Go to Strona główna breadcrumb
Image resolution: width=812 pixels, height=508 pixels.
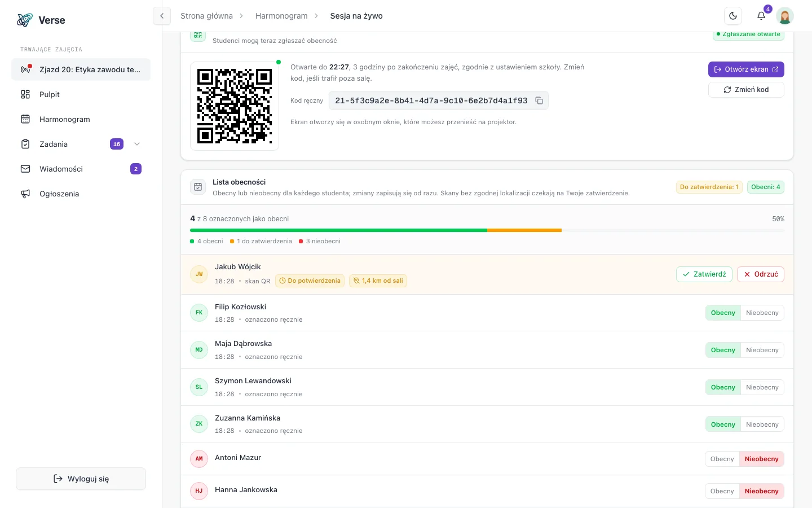coord(206,16)
